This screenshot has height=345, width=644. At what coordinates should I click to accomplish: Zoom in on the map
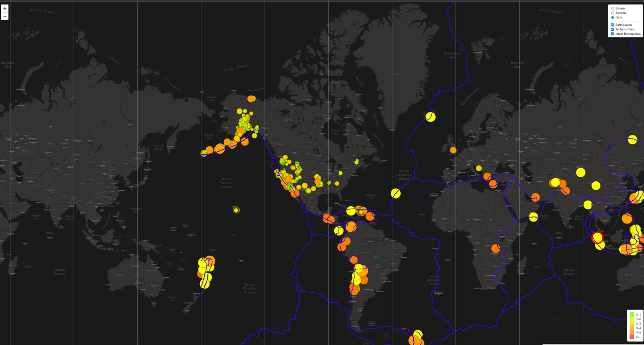click(x=5, y=8)
